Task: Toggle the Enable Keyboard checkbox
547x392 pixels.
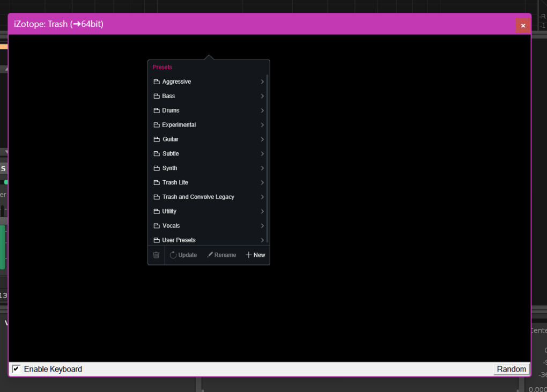Action: pos(16,369)
